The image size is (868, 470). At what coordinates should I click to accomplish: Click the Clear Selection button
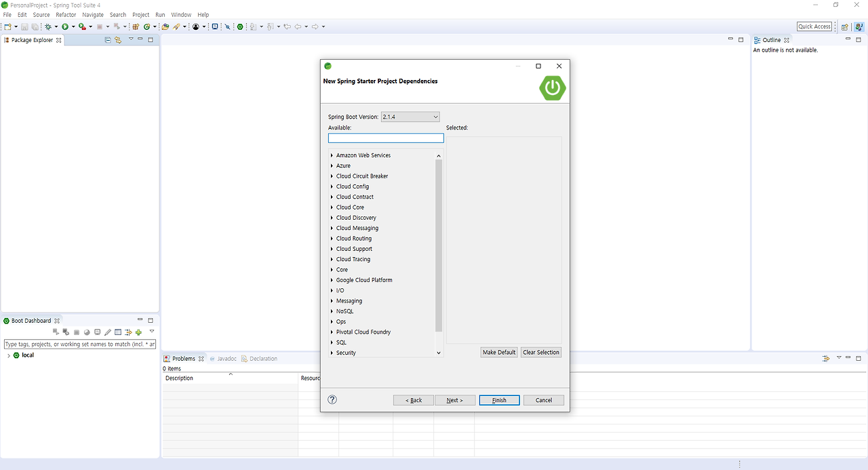(541, 352)
